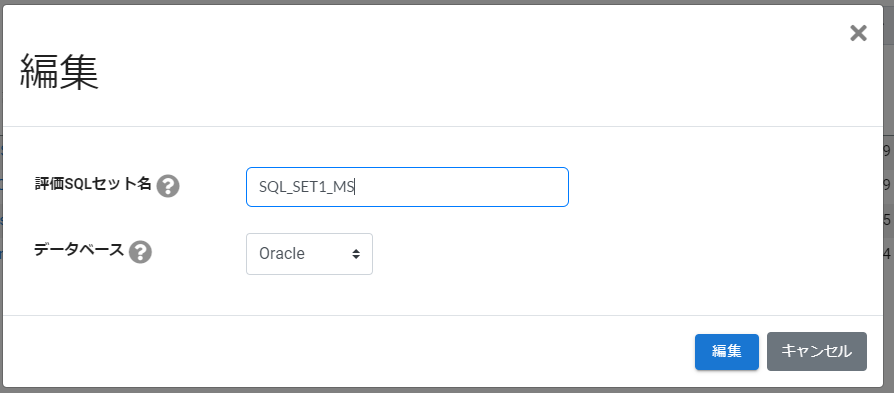The height and width of the screenshot is (393, 894).
Task: Place cursor in SQL_SET1_MS text box
Action: [407, 187]
